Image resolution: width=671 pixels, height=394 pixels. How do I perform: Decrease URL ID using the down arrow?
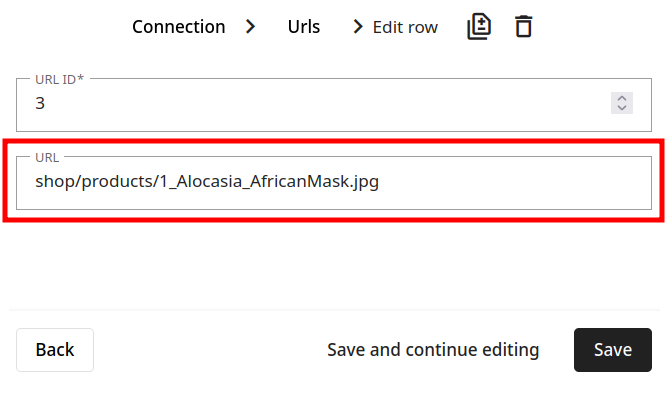[x=622, y=108]
